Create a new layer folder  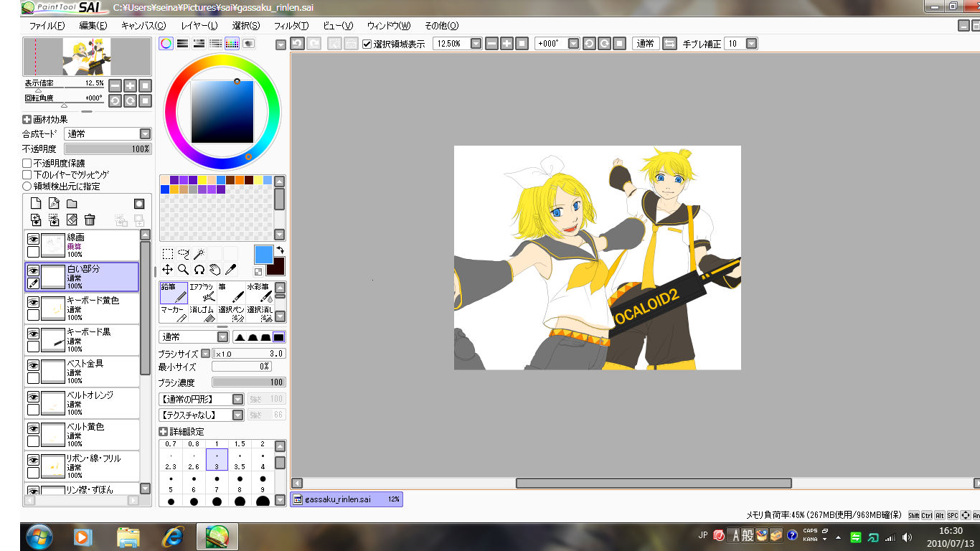pos(72,204)
